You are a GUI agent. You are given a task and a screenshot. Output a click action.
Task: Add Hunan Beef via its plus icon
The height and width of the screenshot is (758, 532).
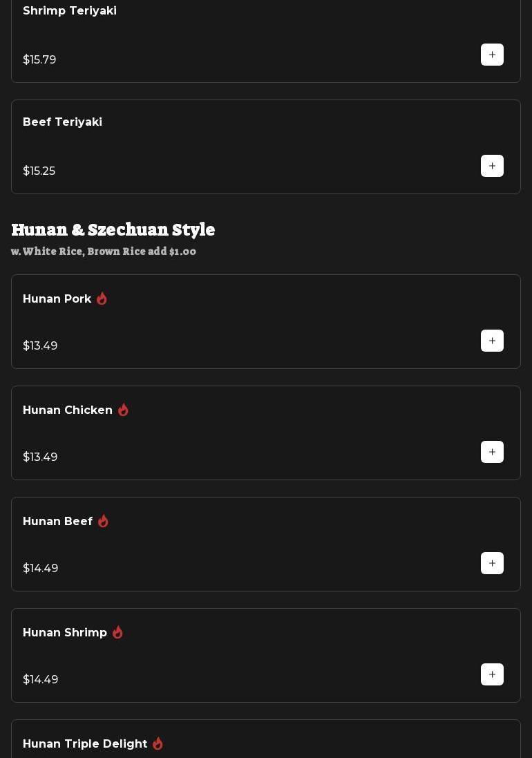tap(492, 563)
